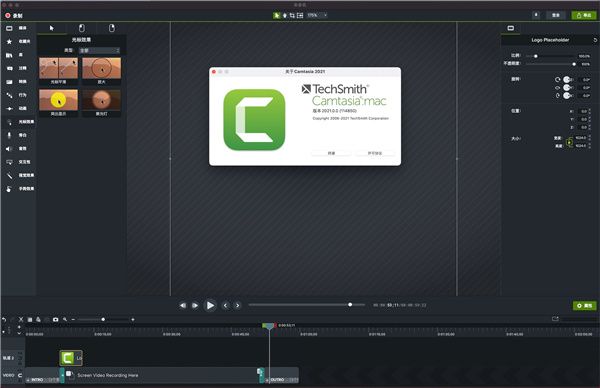Switch to pan hand mode on canvas toolbar
The width and height of the screenshot is (600, 388).
click(285, 15)
